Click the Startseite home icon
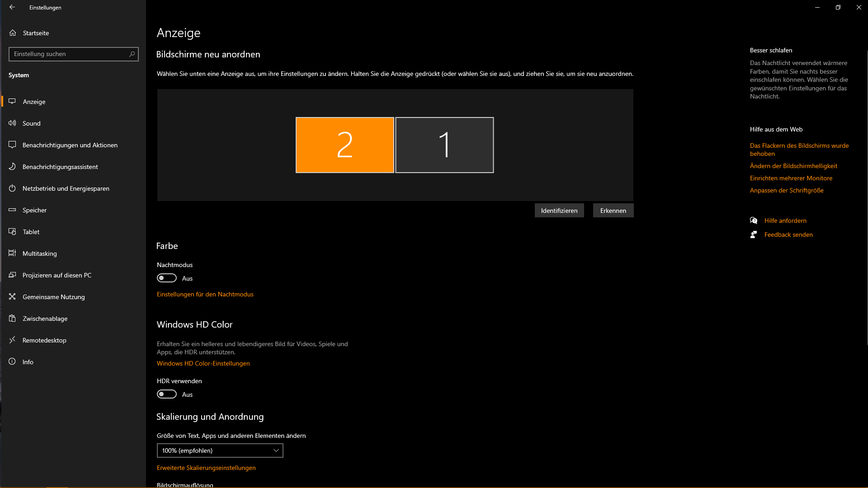This screenshot has height=488, width=868. coord(13,33)
